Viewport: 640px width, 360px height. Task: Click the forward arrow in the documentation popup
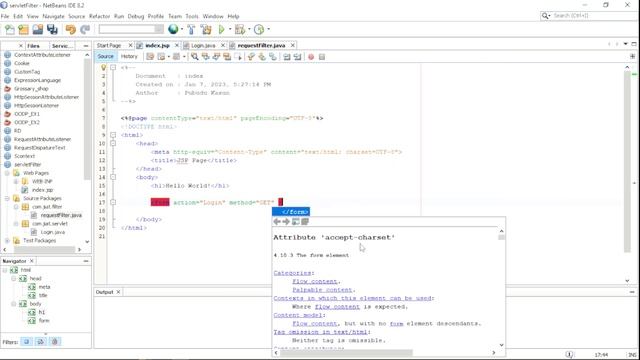click(286, 222)
